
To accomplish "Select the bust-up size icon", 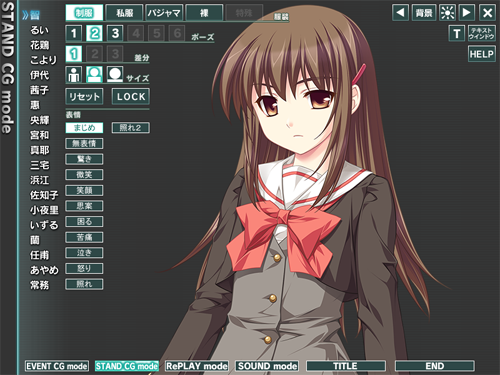I will (94, 74).
